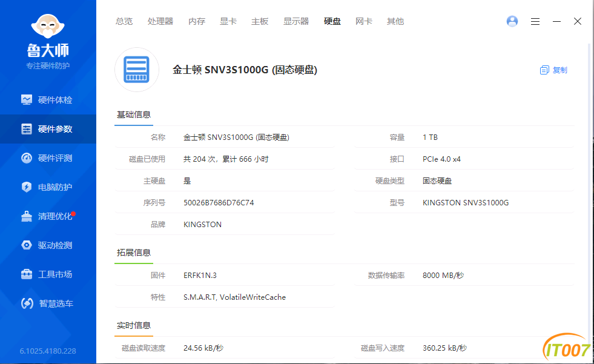Switch to the 总览 tab
594x364 pixels.
[x=124, y=22]
